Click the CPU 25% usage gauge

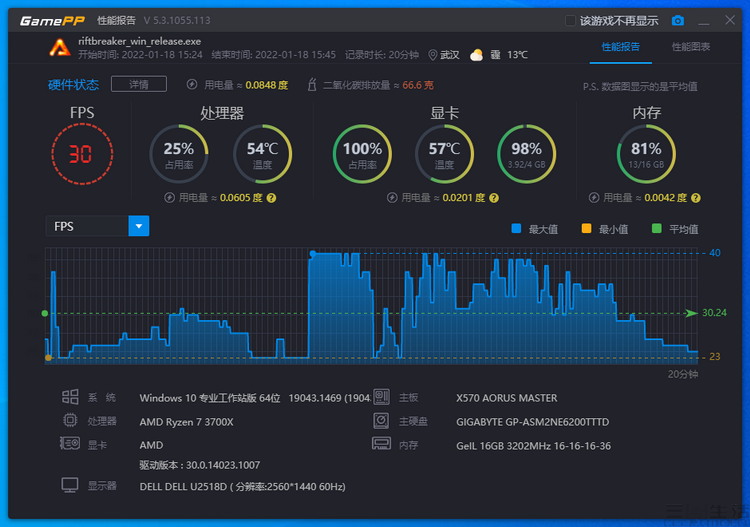click(179, 154)
